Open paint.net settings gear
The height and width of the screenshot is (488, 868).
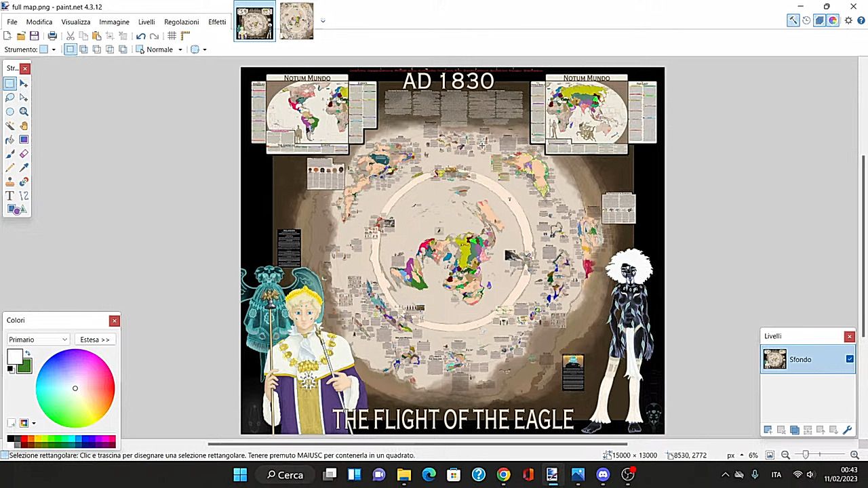click(x=848, y=21)
